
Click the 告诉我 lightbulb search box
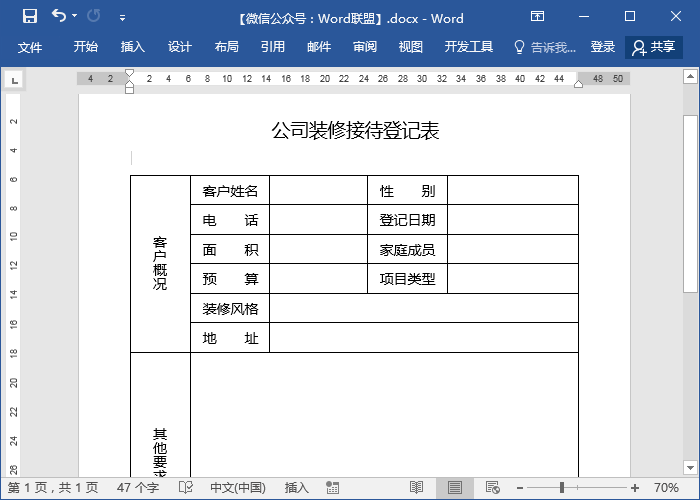[545, 47]
